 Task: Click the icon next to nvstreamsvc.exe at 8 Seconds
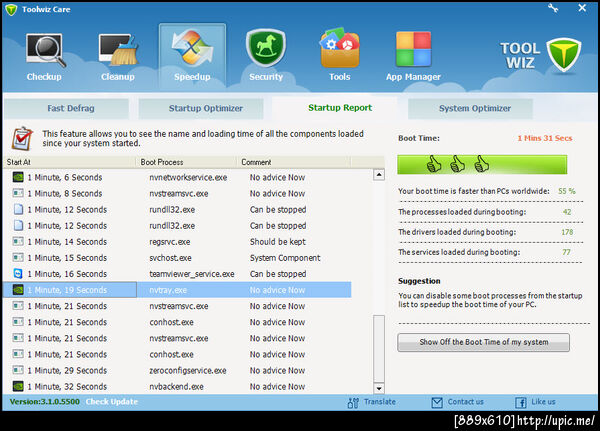[x=18, y=193]
